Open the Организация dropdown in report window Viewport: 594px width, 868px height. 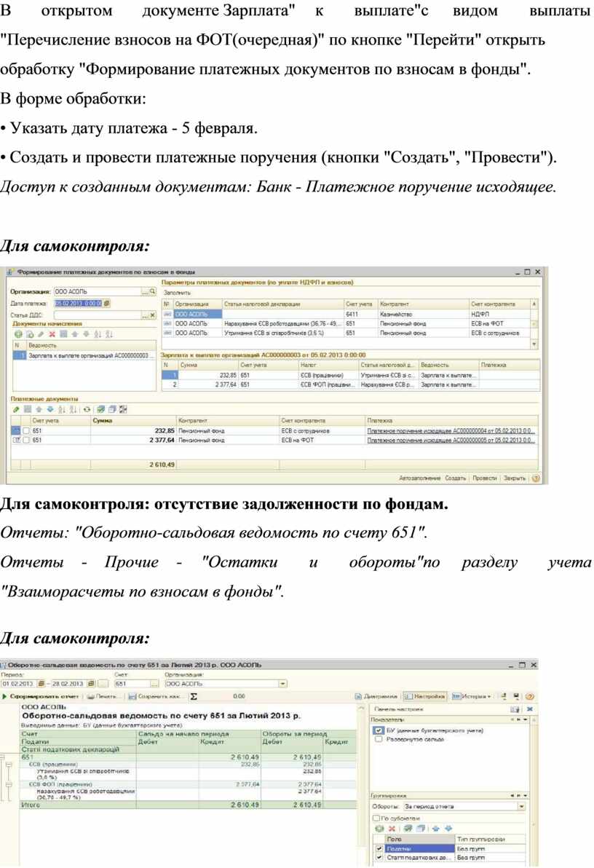[x=283, y=684]
